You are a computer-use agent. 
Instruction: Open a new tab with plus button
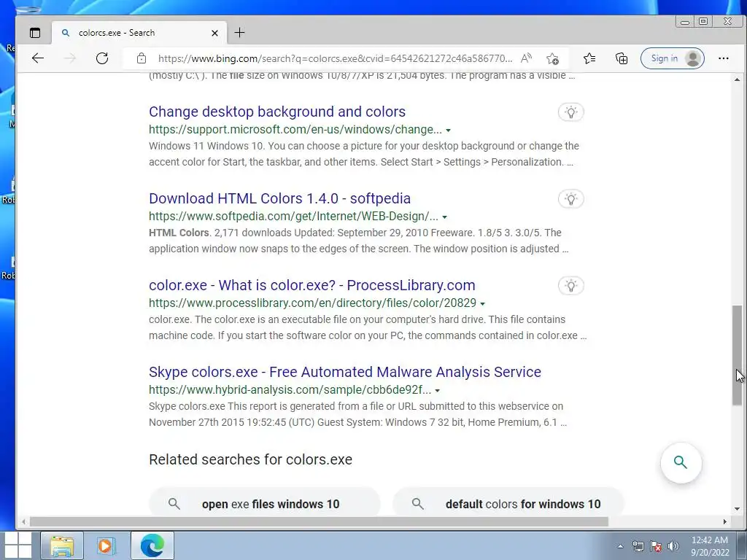point(239,32)
